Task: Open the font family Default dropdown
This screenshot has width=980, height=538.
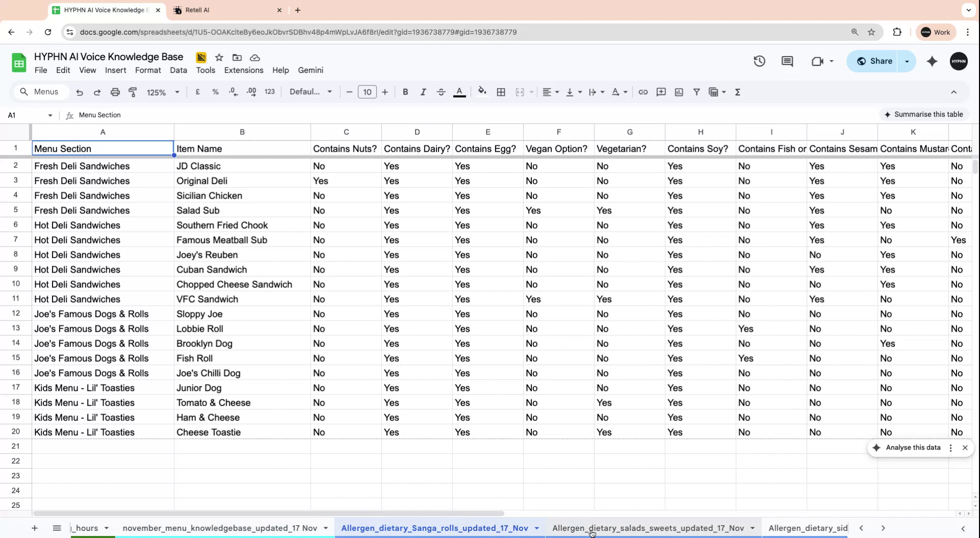Action: coord(310,92)
